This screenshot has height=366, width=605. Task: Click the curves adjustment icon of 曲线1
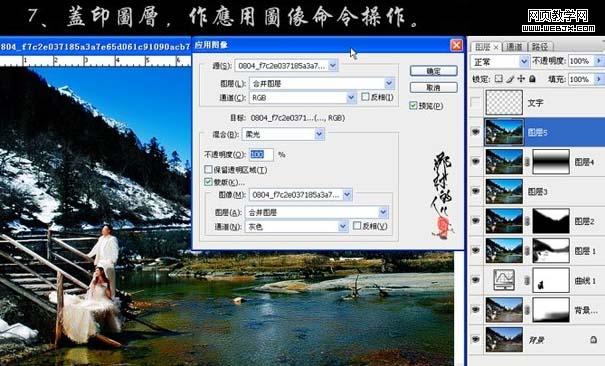tap(504, 280)
